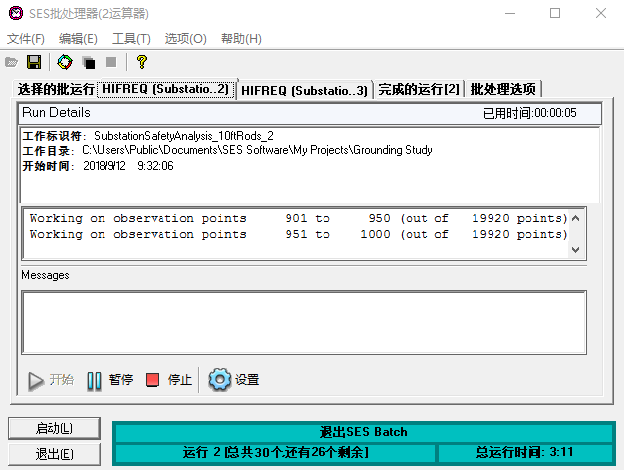
Task: Click the 退出(E) button
Action: (x=54, y=454)
